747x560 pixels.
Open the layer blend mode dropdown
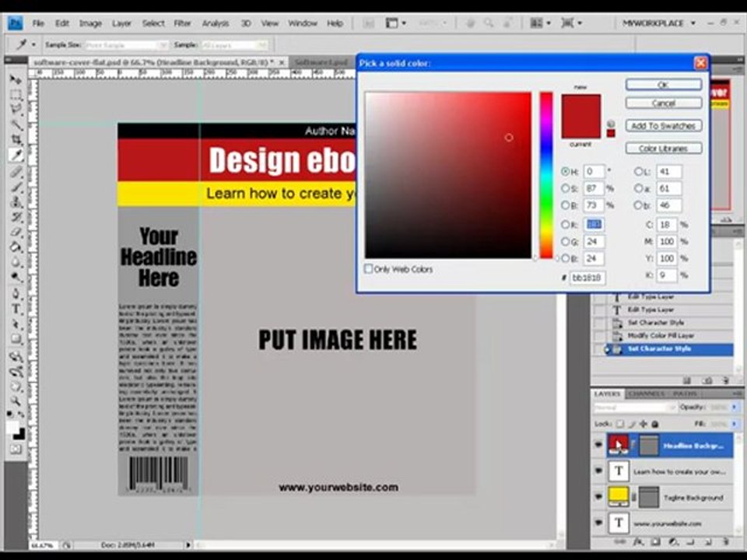click(x=635, y=408)
